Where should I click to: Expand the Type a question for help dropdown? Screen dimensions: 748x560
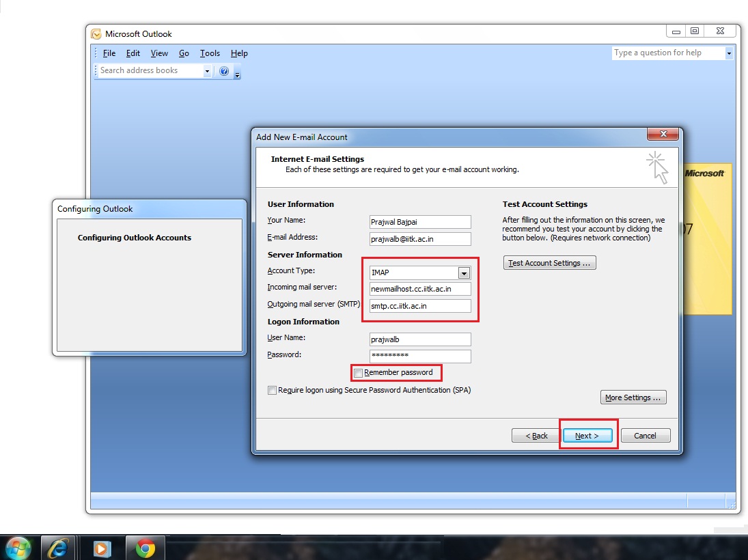pos(729,53)
